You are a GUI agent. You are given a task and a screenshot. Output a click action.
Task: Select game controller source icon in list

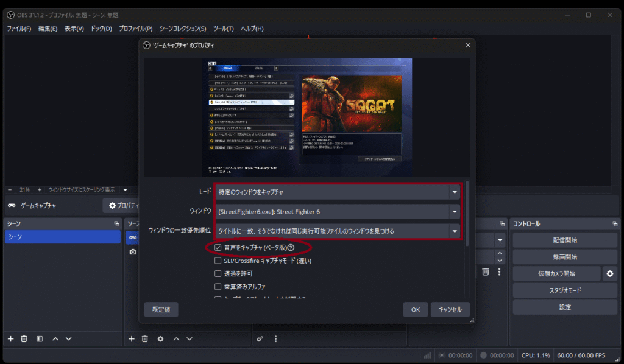click(x=133, y=237)
